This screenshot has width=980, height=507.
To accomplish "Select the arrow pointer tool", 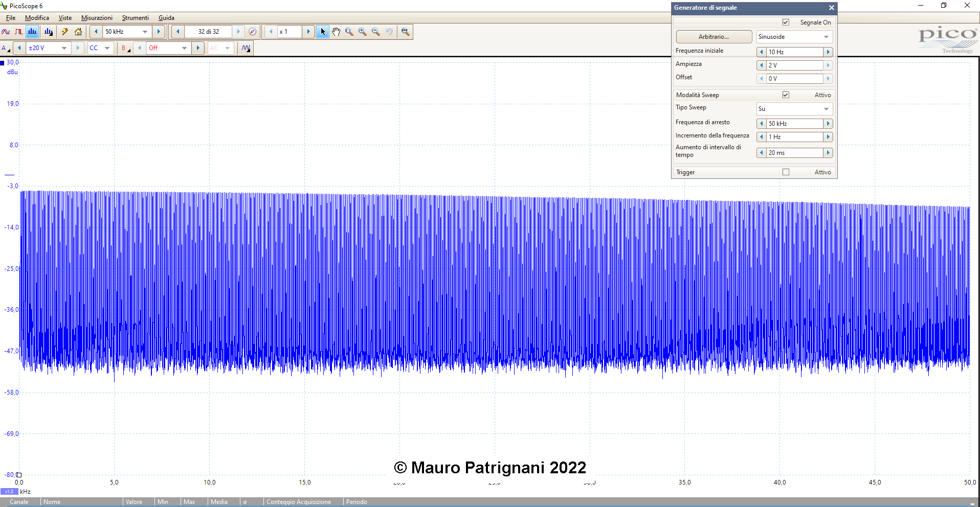I will [x=323, y=32].
